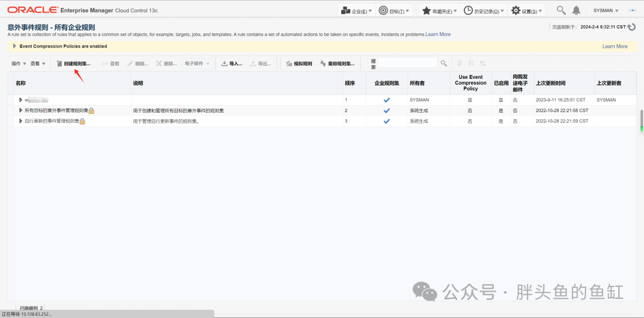Click the expand-all tree icon
Viewport: 644px width, 318px height.
point(460,64)
